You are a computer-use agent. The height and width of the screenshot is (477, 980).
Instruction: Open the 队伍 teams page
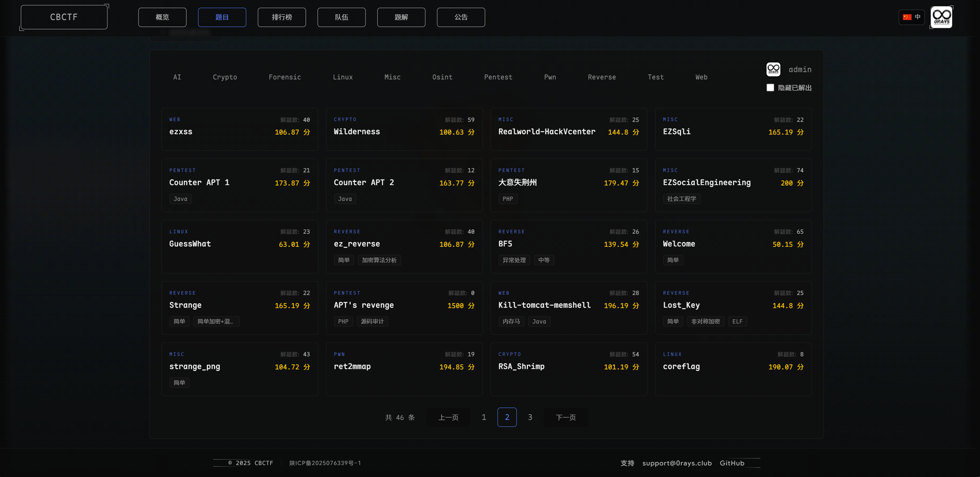coord(341,17)
